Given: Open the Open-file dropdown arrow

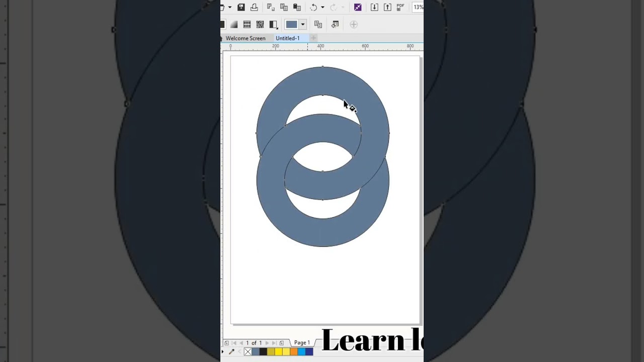Looking at the screenshot, I should click(229, 7).
